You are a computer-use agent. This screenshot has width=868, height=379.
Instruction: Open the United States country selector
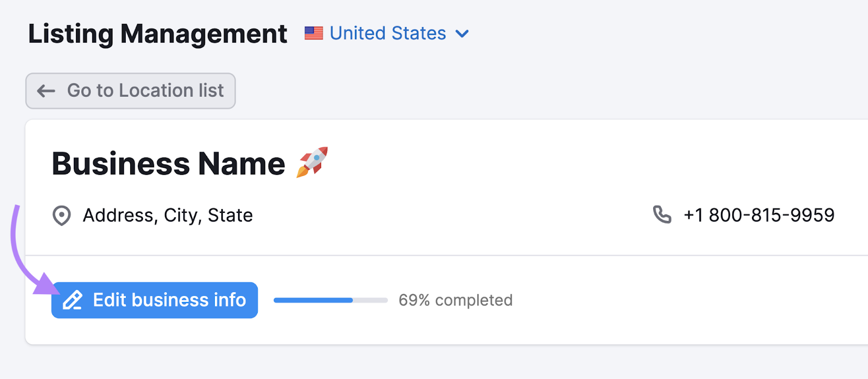point(387,34)
